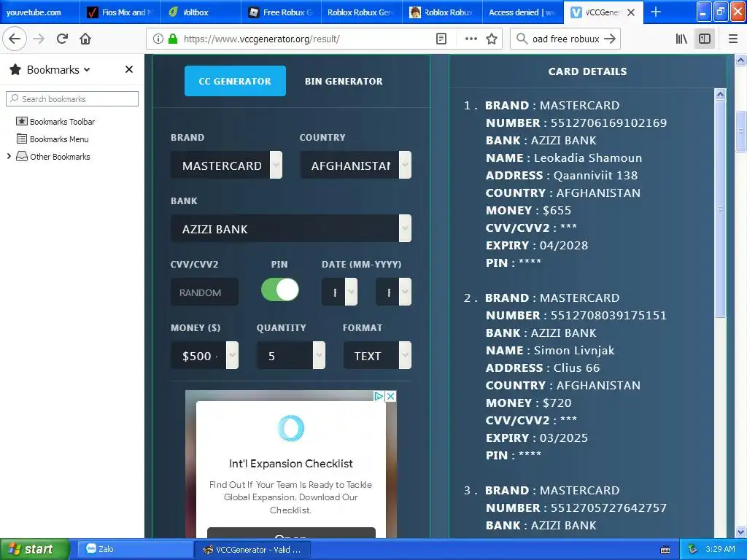Open the Firefox hamburger menu
Viewport: 747px width, 560px height.
[x=732, y=39]
